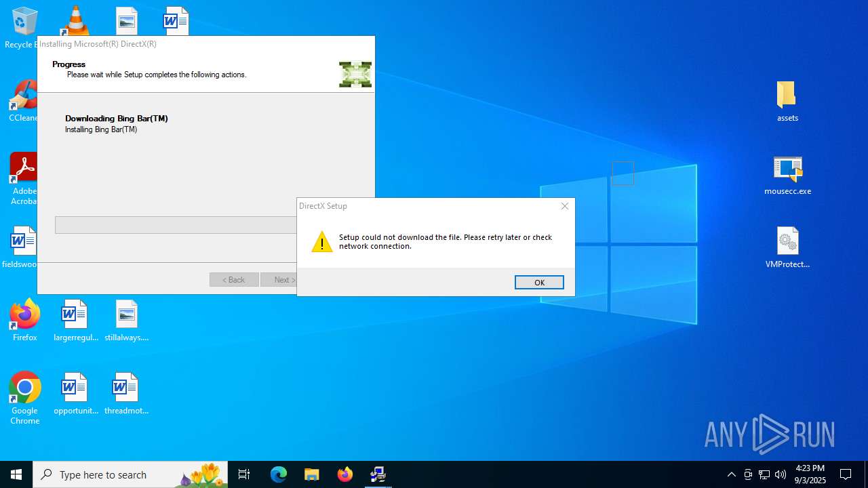The image size is (868, 488).
Task: Open the notification center icon
Action: click(846, 474)
